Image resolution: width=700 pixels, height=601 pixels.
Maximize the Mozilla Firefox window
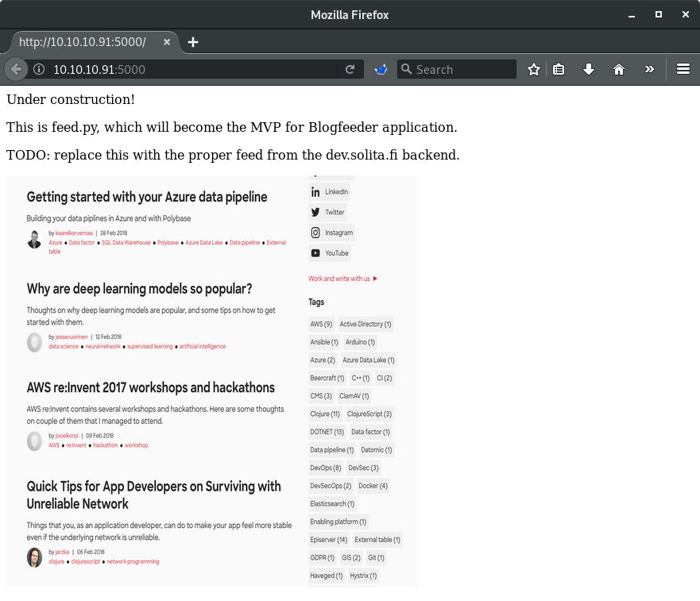click(659, 14)
